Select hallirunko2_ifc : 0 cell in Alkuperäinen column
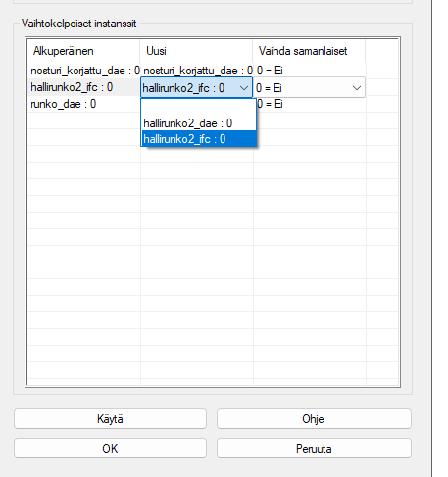 click(84, 87)
